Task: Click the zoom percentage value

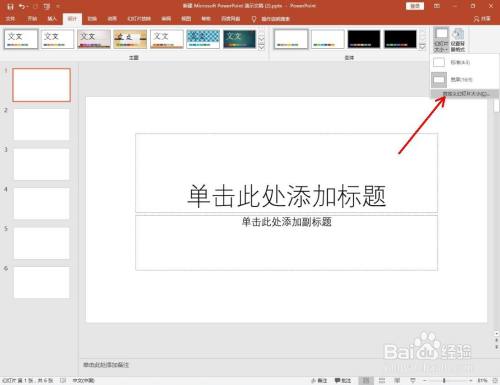Action: point(482,380)
